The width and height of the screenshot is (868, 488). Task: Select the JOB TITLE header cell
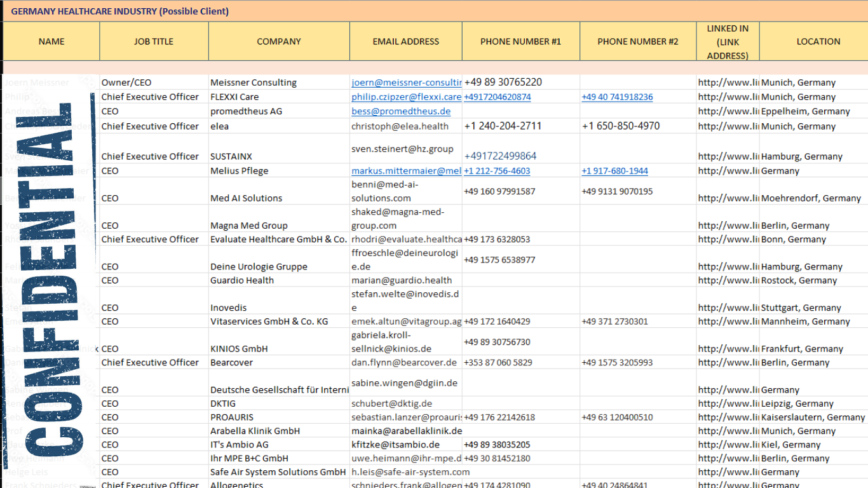(154, 41)
